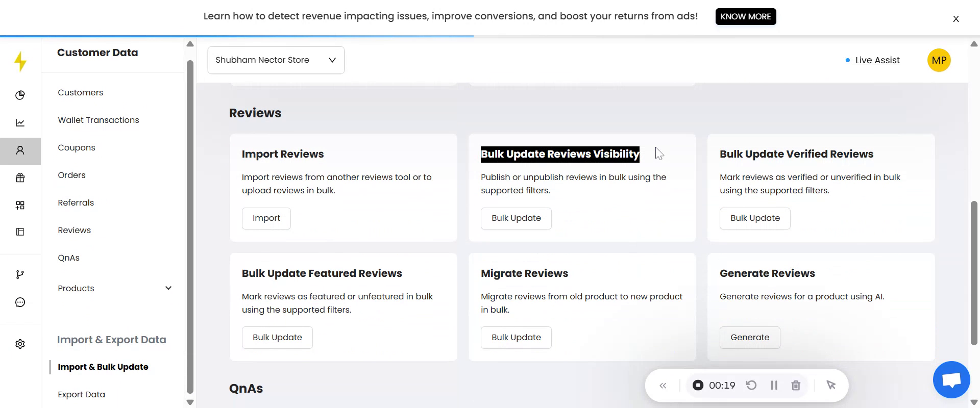Click the main page vertical scrollbar thumb
This screenshot has width=980, height=408.
(974, 273)
